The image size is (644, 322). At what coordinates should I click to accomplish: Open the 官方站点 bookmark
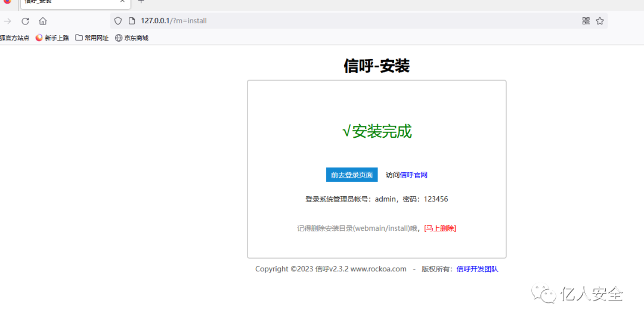tap(15, 38)
